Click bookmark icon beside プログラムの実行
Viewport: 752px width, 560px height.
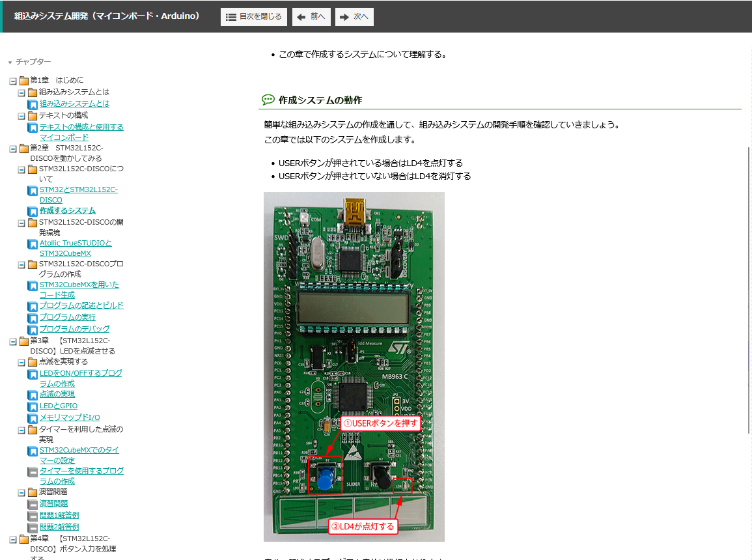[x=32, y=318]
